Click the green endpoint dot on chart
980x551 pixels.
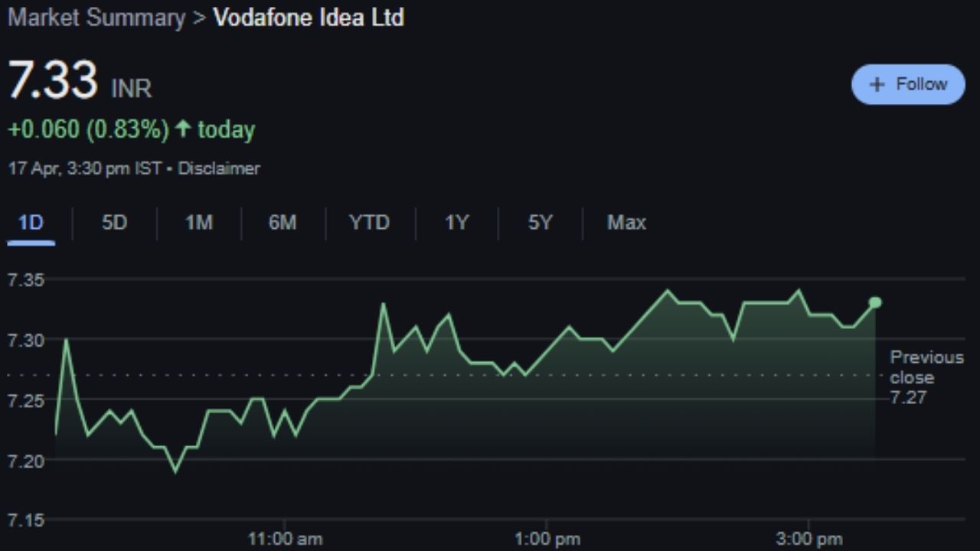click(875, 302)
